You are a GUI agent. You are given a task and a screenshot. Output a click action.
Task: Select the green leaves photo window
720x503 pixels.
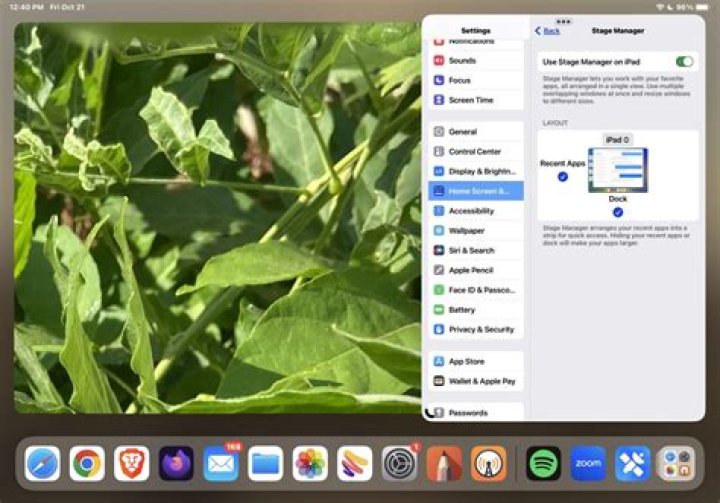[x=218, y=218]
